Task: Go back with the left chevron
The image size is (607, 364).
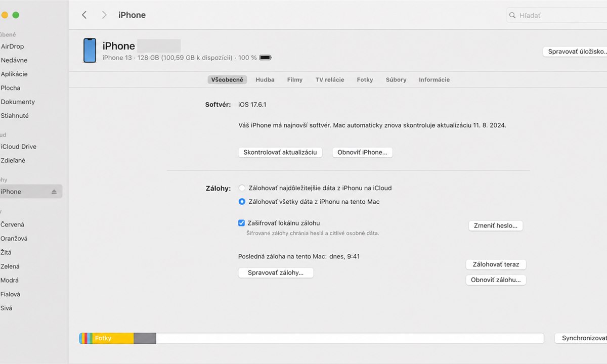Action: (x=84, y=15)
